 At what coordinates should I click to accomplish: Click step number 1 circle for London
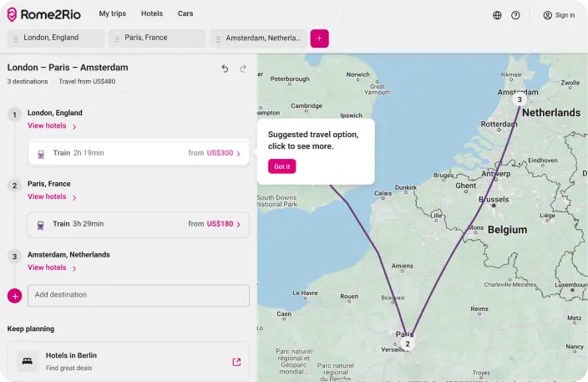point(15,115)
